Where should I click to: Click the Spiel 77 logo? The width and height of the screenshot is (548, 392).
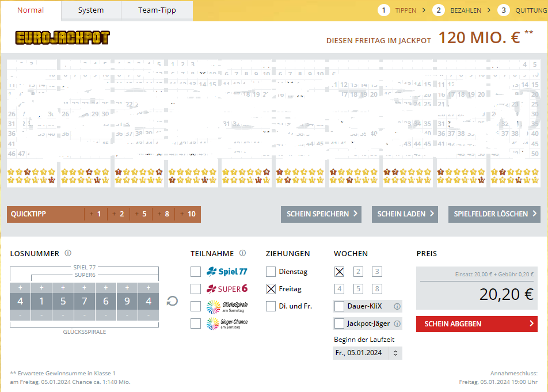point(227,272)
